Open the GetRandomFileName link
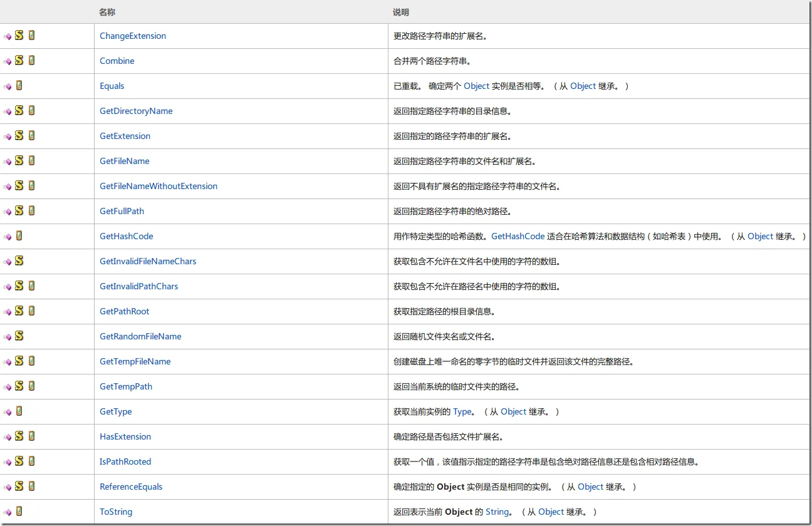Image resolution: width=812 pixels, height=526 pixels. pos(140,336)
